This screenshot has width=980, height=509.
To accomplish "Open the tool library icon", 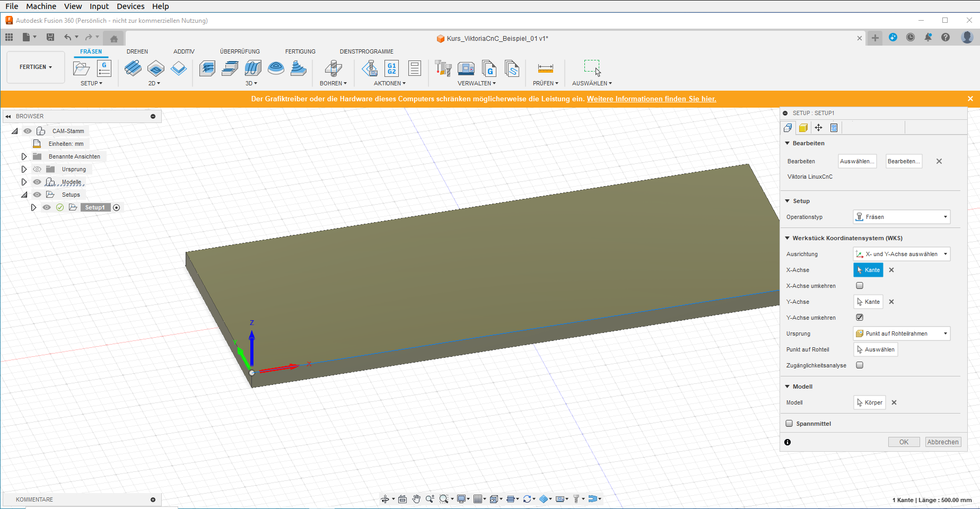I will (x=443, y=68).
